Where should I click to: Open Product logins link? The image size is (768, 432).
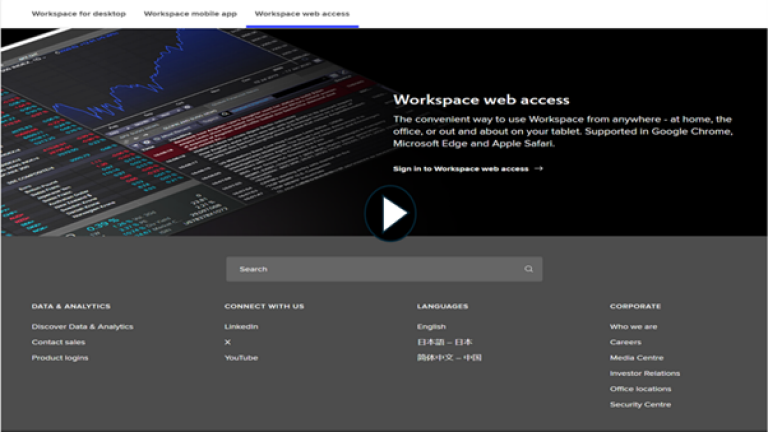[x=60, y=358]
